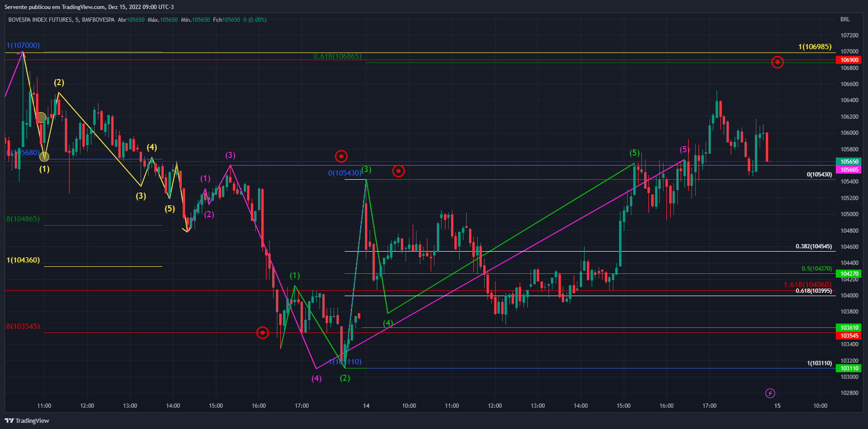
Task: Click the 0(105430) label on right side
Action: click(x=819, y=175)
